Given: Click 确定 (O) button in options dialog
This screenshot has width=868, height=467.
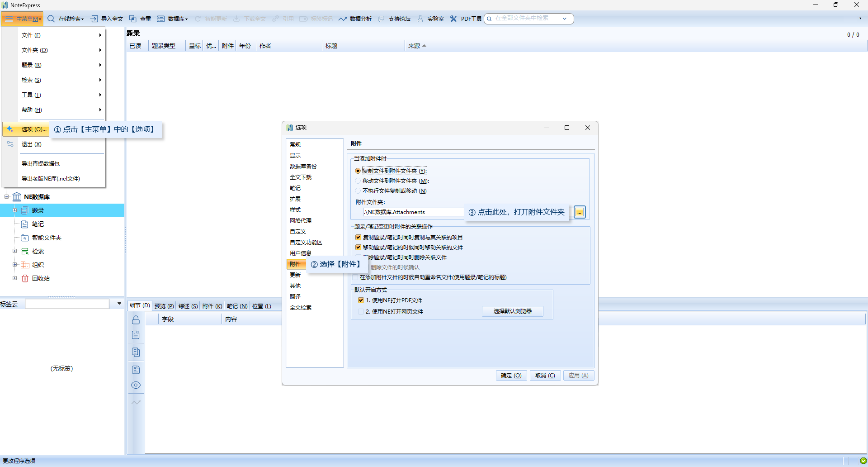Looking at the screenshot, I should tap(511, 376).
